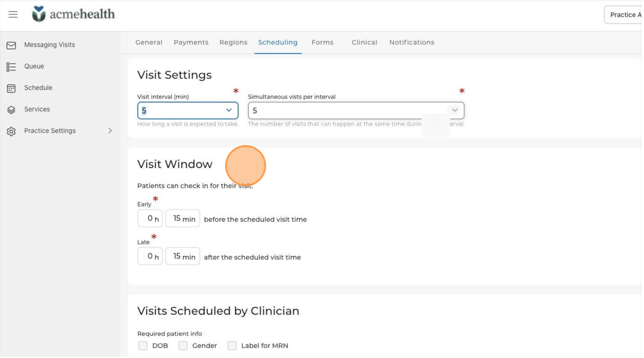This screenshot has width=644, height=358.
Task: Click the Queue list icon
Action: point(11,67)
